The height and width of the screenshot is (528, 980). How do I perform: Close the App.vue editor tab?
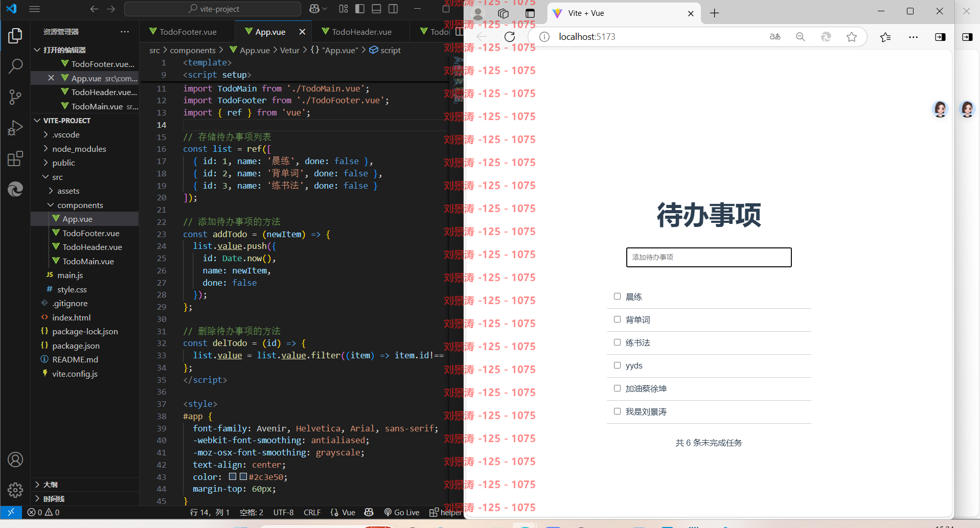tap(302, 32)
